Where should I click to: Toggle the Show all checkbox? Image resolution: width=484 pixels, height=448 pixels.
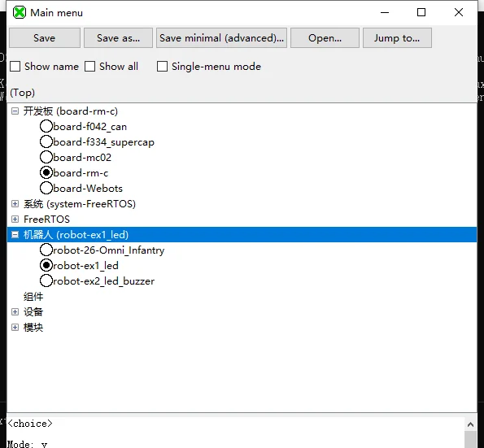pos(89,67)
